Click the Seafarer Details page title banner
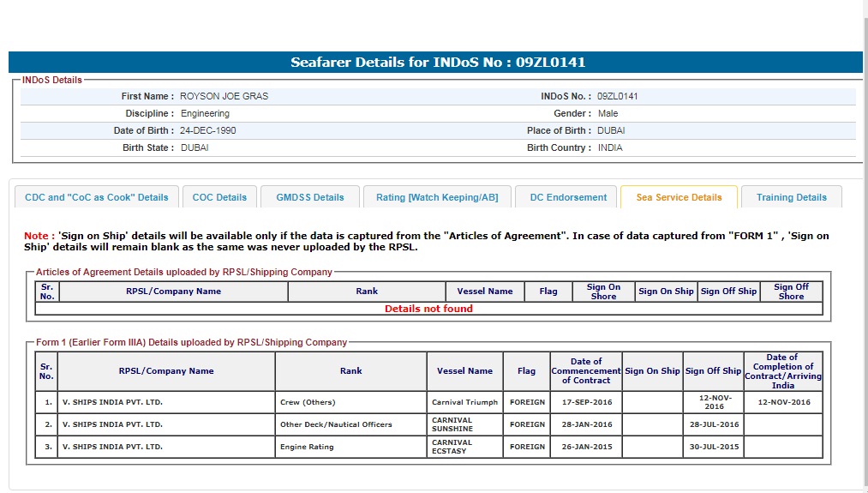Viewport: 868px width, 493px height. [437, 63]
